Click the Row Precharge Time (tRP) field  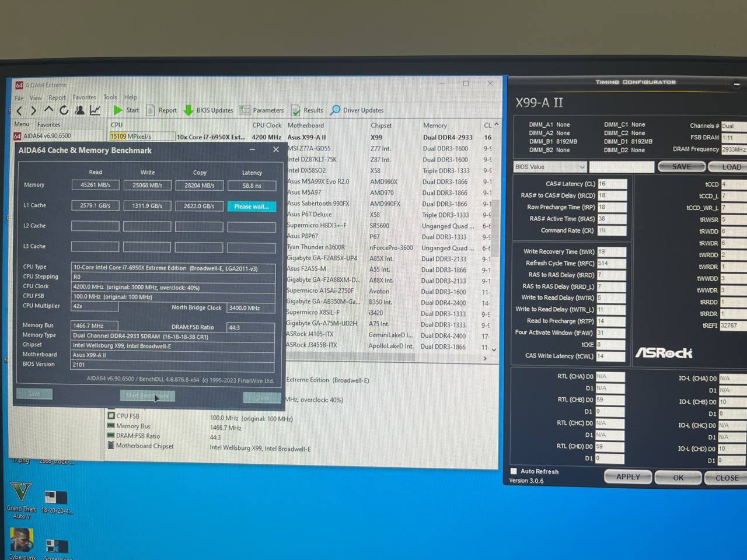point(612,207)
